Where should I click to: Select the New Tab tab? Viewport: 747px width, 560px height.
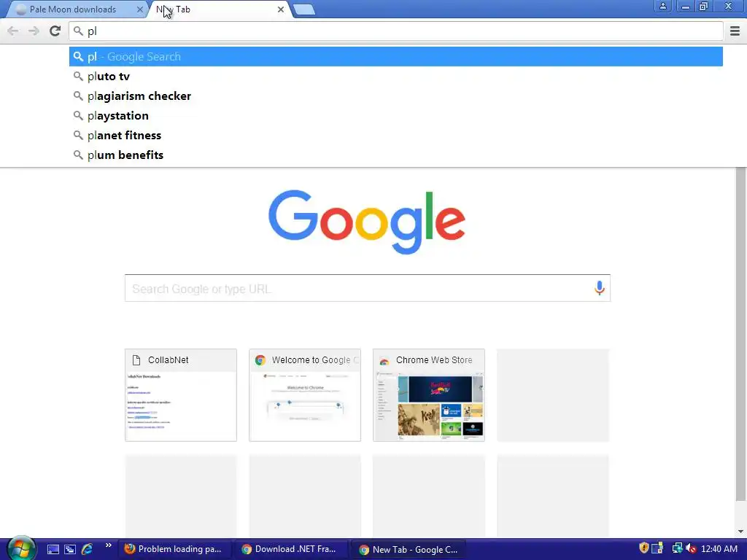(220, 9)
